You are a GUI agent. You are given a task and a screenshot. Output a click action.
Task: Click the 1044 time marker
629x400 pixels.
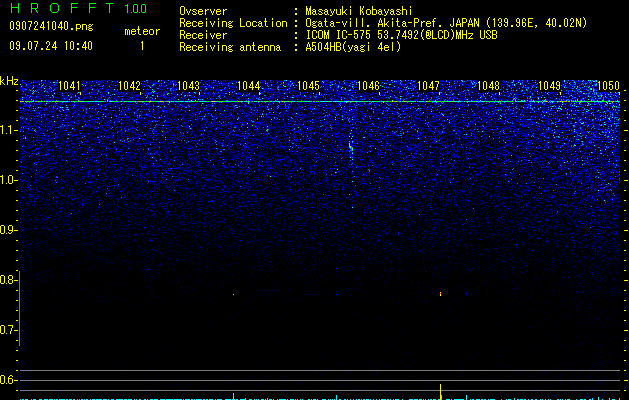click(248, 85)
